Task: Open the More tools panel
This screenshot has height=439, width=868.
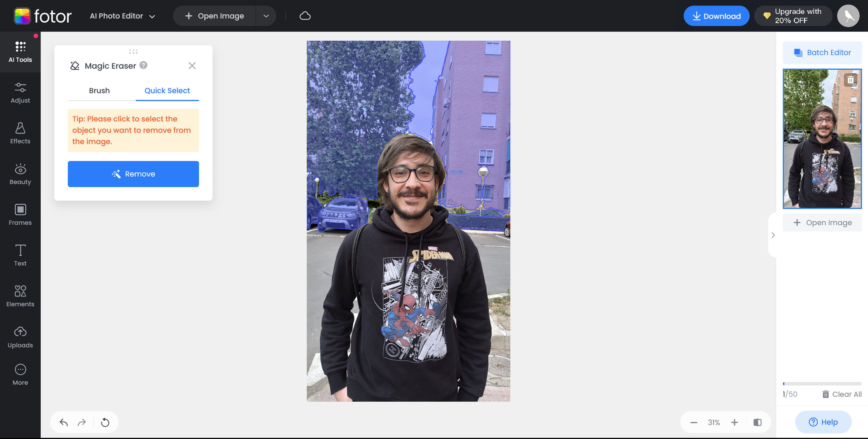Action: [x=20, y=374]
